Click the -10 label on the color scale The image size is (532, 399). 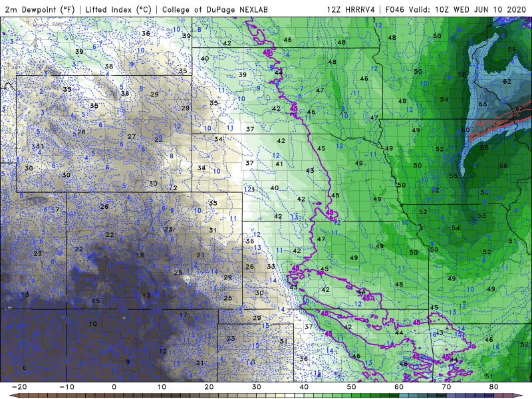(x=66, y=387)
